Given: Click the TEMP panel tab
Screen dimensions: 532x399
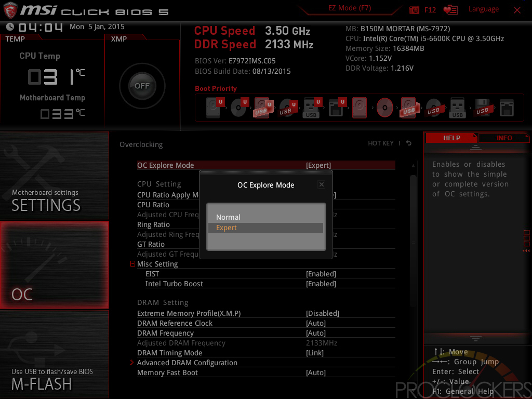Looking at the screenshot, I should (15, 38).
